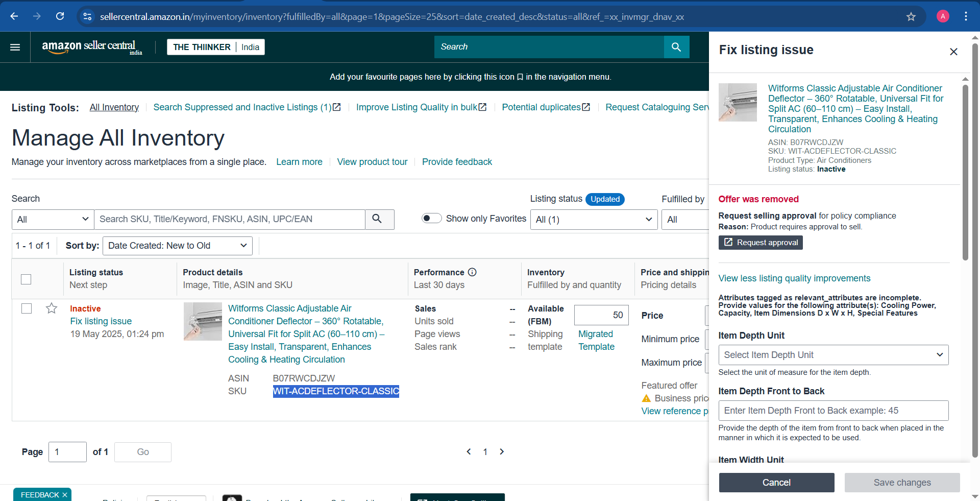Screen dimensions: 980x501
Task: Go to the previous page arrow
Action: click(x=469, y=451)
